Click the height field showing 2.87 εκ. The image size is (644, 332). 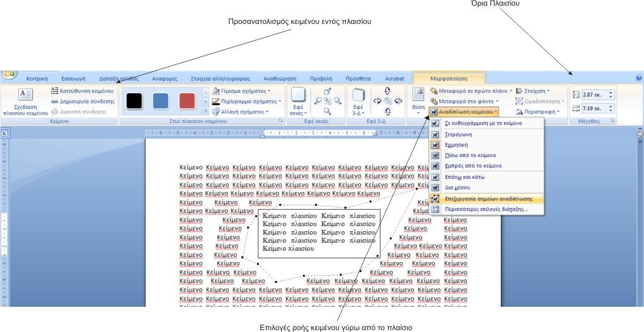595,94
